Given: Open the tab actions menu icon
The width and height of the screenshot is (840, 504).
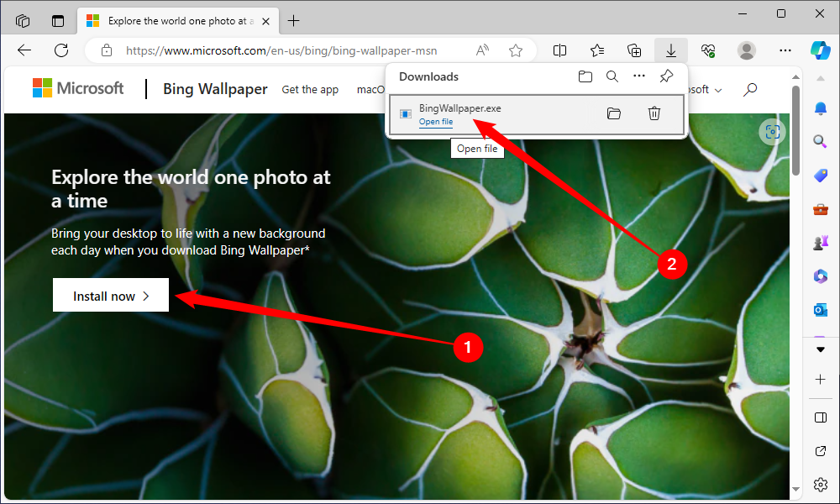Looking at the screenshot, I should point(57,21).
